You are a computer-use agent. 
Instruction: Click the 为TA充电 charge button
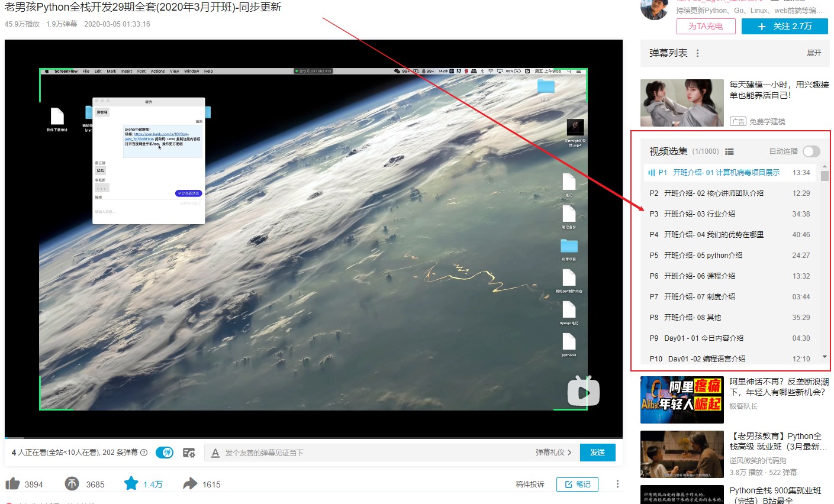coord(706,27)
